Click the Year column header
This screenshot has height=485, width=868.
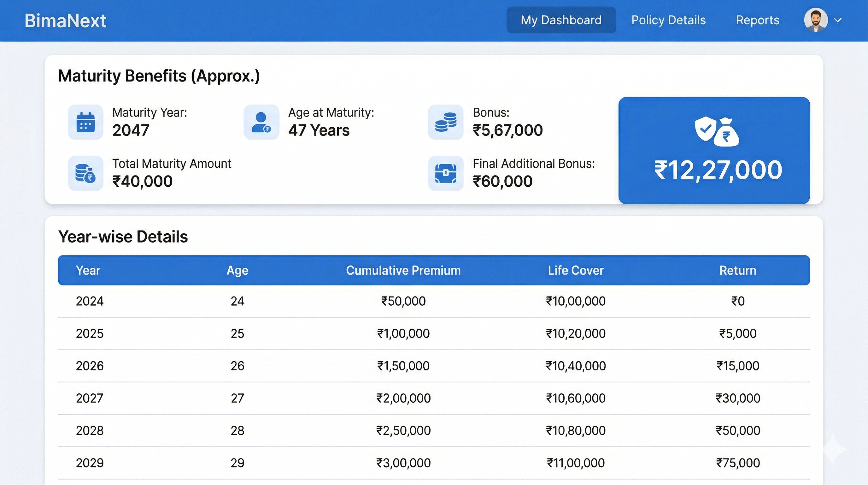click(88, 271)
